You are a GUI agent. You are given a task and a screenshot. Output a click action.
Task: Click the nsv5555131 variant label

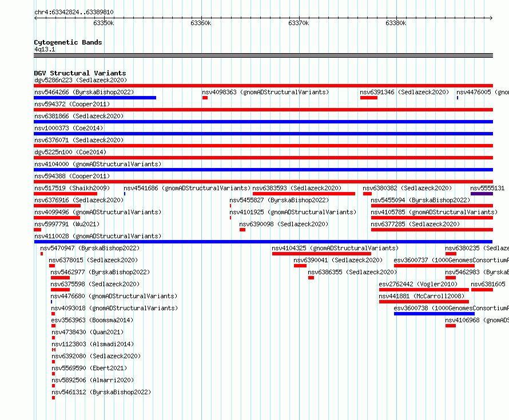pyautogui.click(x=487, y=188)
